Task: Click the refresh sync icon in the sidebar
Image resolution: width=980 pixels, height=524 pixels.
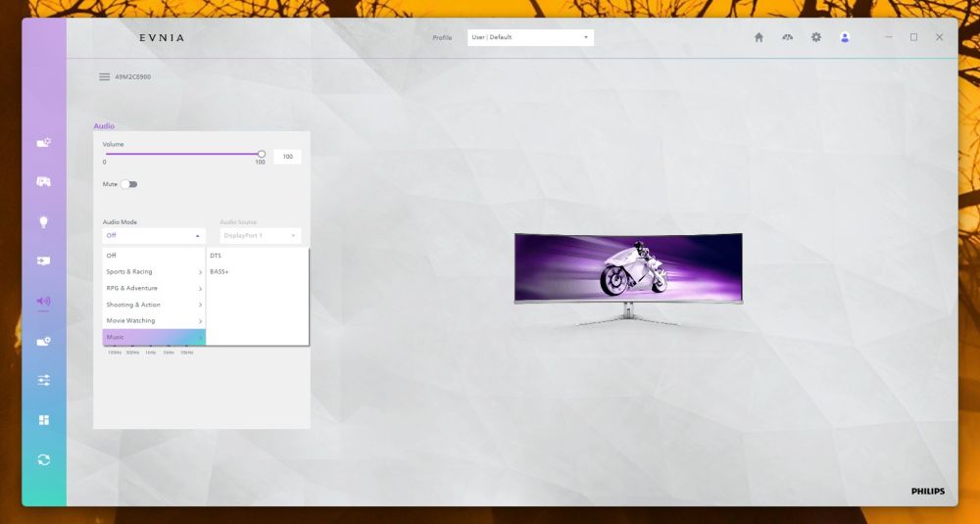Action: [x=43, y=459]
